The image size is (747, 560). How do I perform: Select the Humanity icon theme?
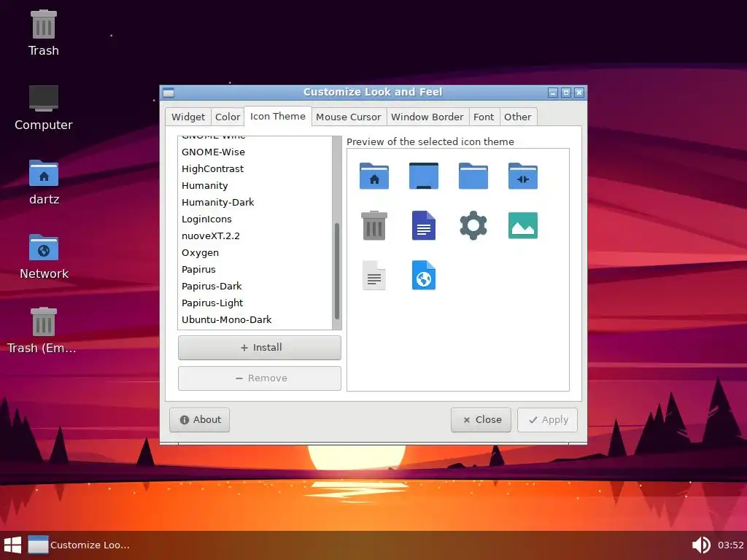point(255,185)
